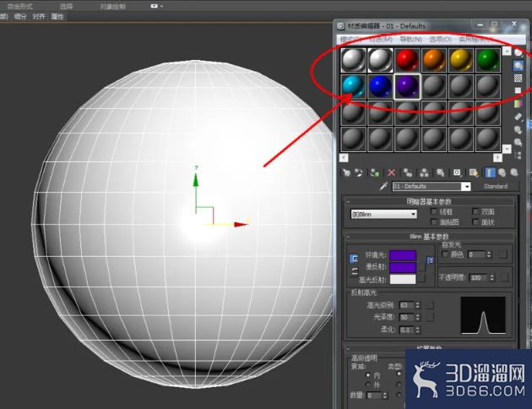This screenshot has height=409, width=532.
Task: Open 01 - Defaults material name dropdown
Action: [467, 187]
